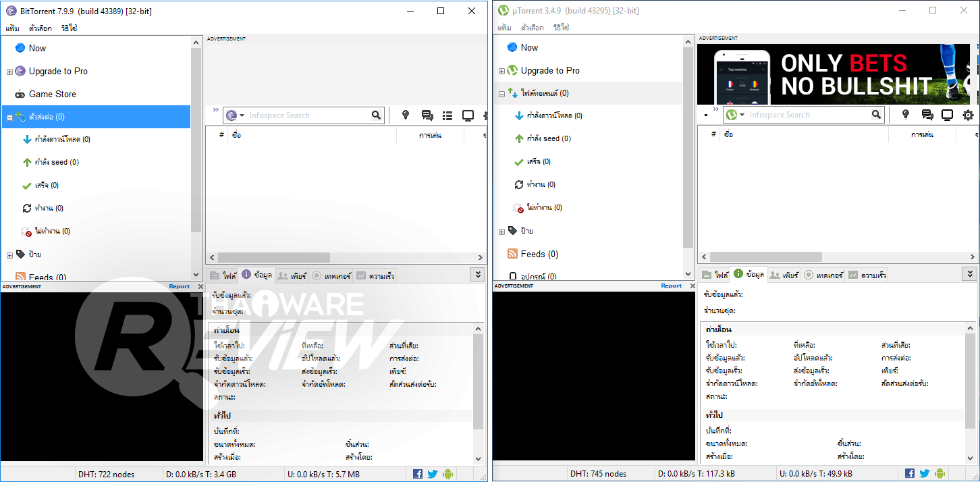This screenshot has width=980, height=482.
Task: Close the BitTorrent sidebar advertisement with X
Action: (x=200, y=286)
